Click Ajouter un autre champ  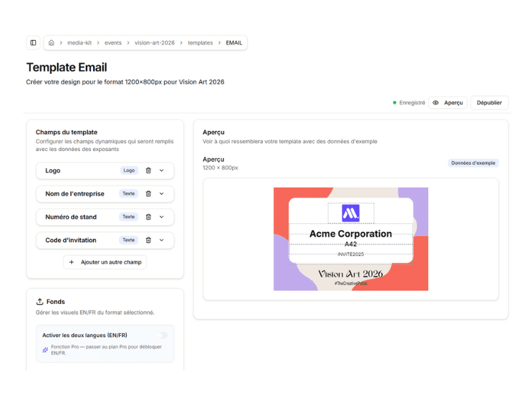coord(106,262)
